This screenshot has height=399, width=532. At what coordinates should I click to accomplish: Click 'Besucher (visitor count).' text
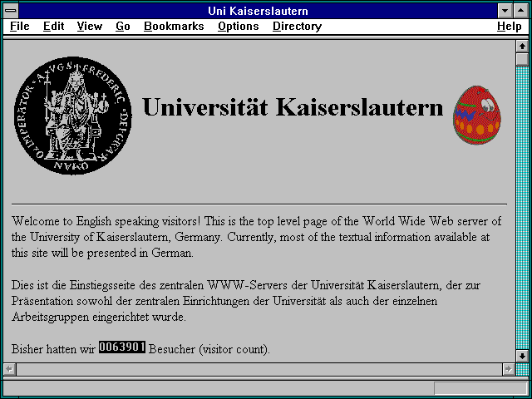click(209, 349)
